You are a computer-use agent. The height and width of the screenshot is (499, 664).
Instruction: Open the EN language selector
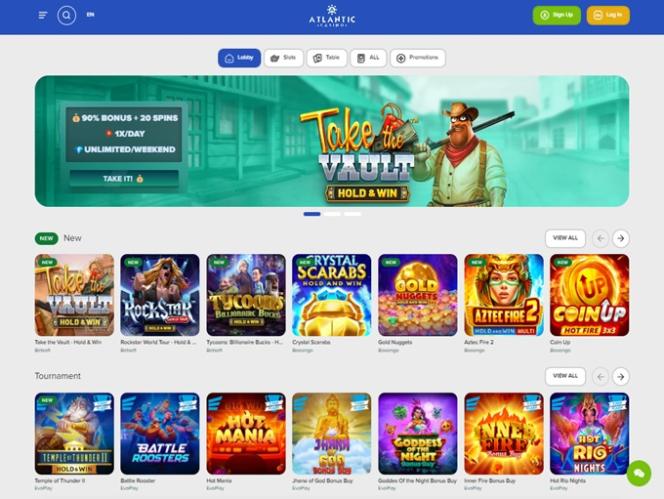pos(90,14)
